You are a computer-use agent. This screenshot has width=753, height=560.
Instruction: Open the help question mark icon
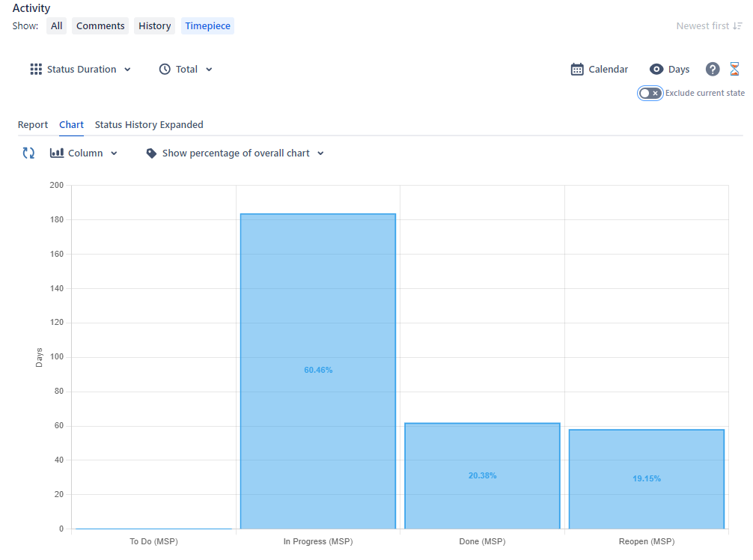[712, 69]
